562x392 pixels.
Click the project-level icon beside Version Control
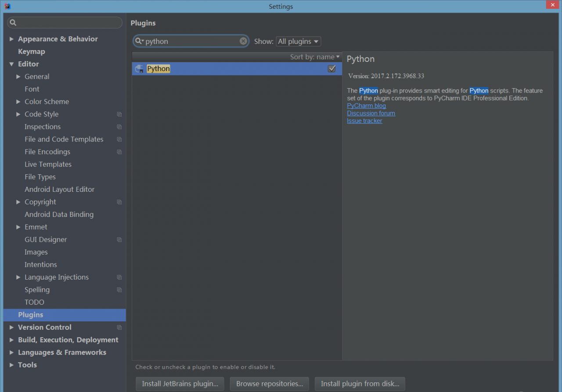tap(119, 327)
